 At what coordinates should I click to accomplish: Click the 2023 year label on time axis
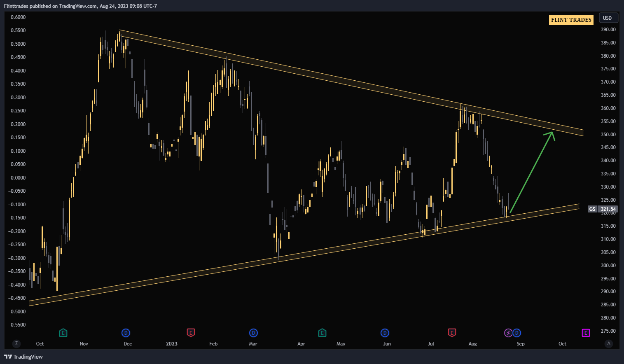pos(172,344)
